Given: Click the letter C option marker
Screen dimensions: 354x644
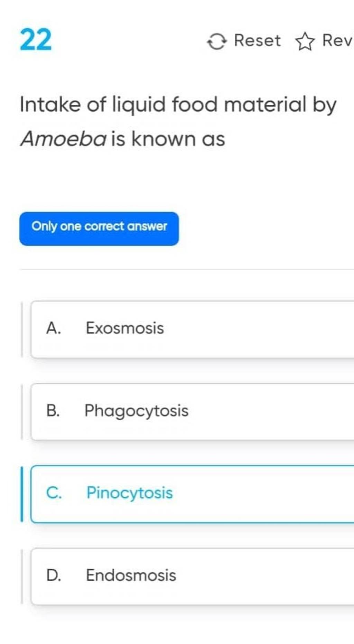Looking at the screenshot, I should [54, 493].
